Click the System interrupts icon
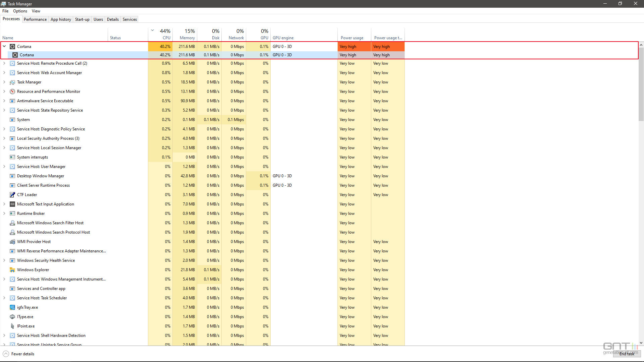This screenshot has width=644, height=362. [x=12, y=157]
